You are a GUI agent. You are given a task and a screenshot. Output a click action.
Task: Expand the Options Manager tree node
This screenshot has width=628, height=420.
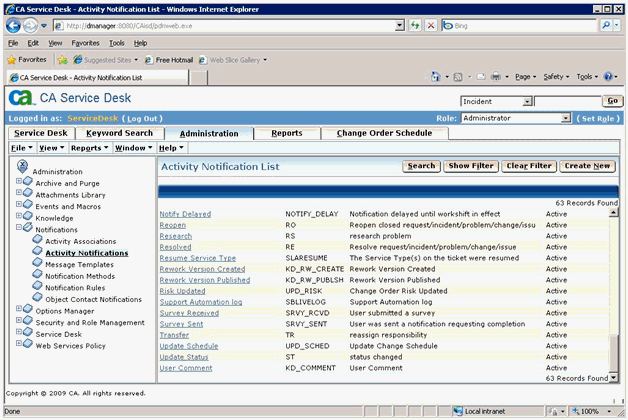(18, 309)
